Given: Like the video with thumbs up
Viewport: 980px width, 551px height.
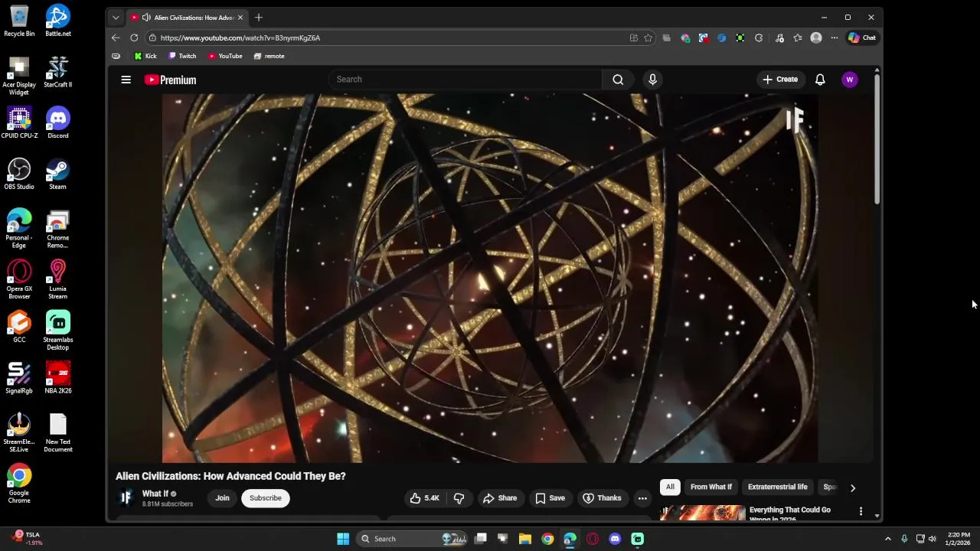Looking at the screenshot, I should [x=425, y=498].
